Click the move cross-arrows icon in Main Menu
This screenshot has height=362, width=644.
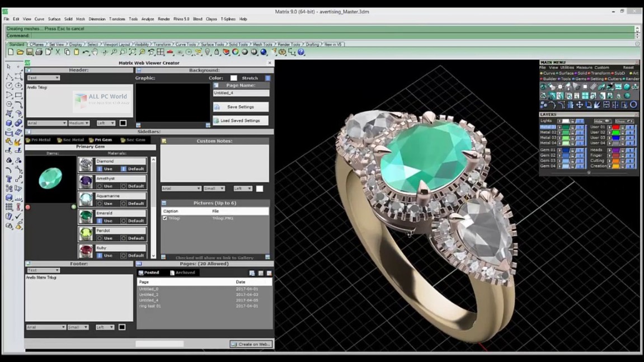click(x=579, y=105)
